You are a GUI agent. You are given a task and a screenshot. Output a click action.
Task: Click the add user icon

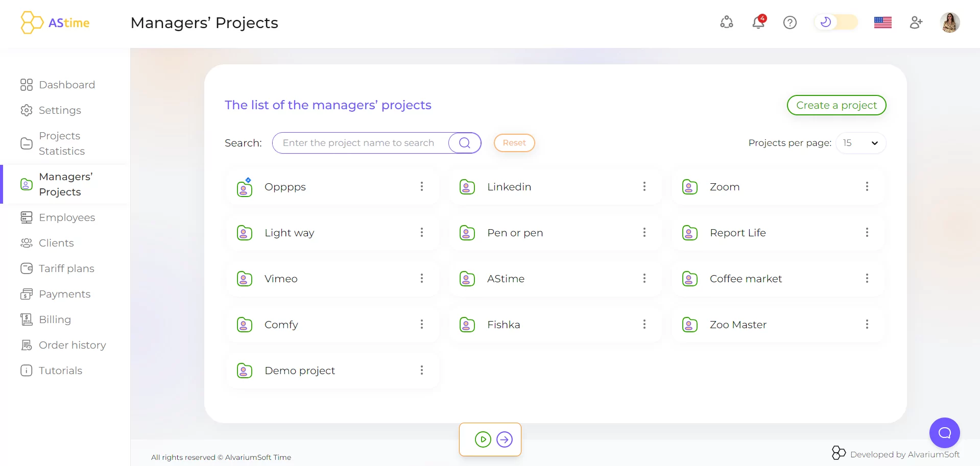point(916,22)
